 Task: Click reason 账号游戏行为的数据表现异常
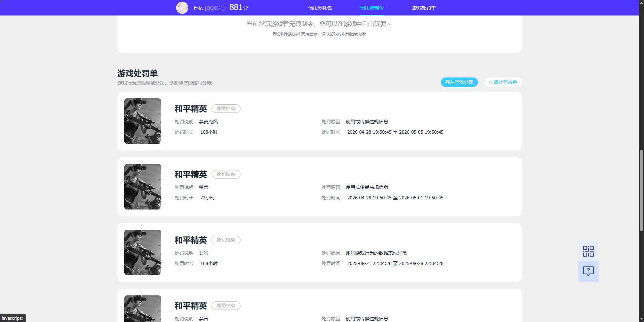(x=376, y=253)
